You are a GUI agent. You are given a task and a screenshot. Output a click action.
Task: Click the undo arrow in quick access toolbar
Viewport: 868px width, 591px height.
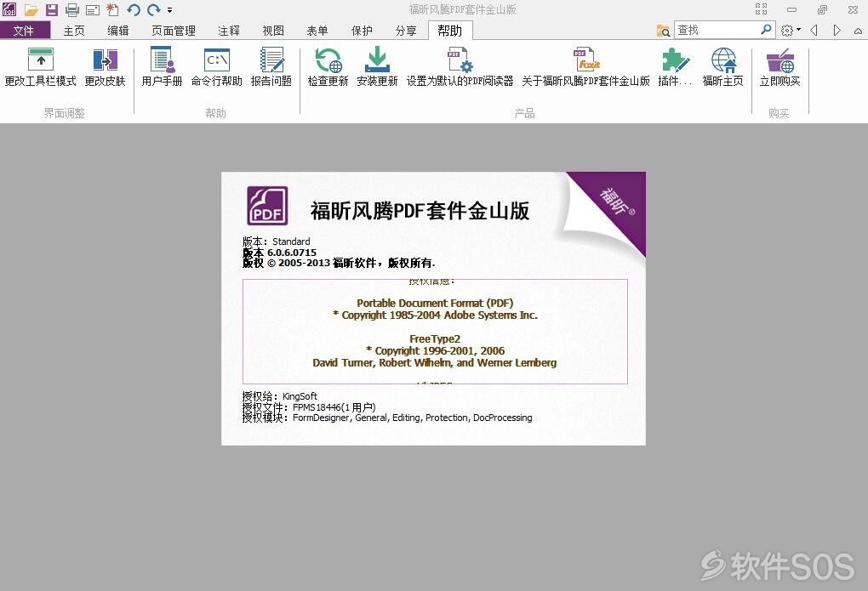(x=134, y=9)
